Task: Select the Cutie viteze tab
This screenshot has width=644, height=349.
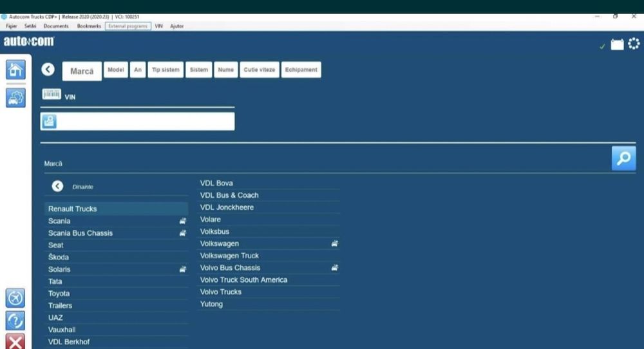Action: click(x=259, y=70)
